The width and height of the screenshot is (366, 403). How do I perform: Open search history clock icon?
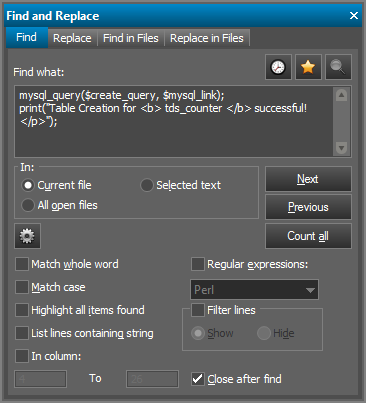point(278,67)
